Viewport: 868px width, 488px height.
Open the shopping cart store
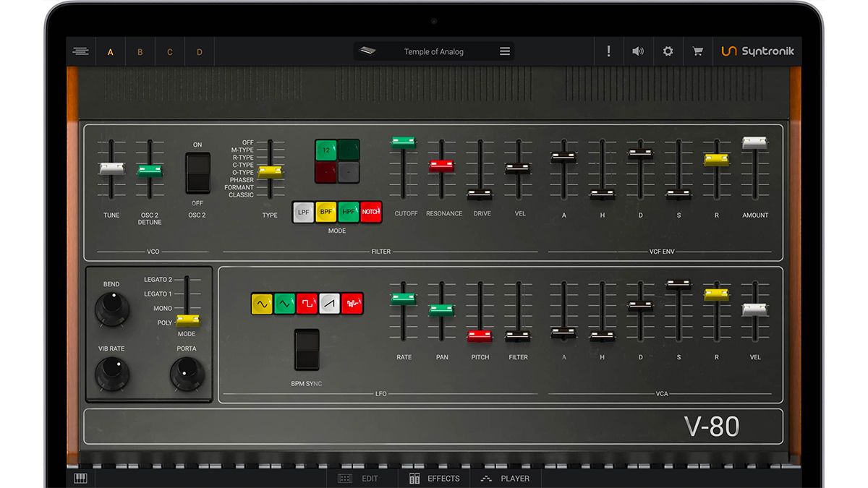pos(697,51)
